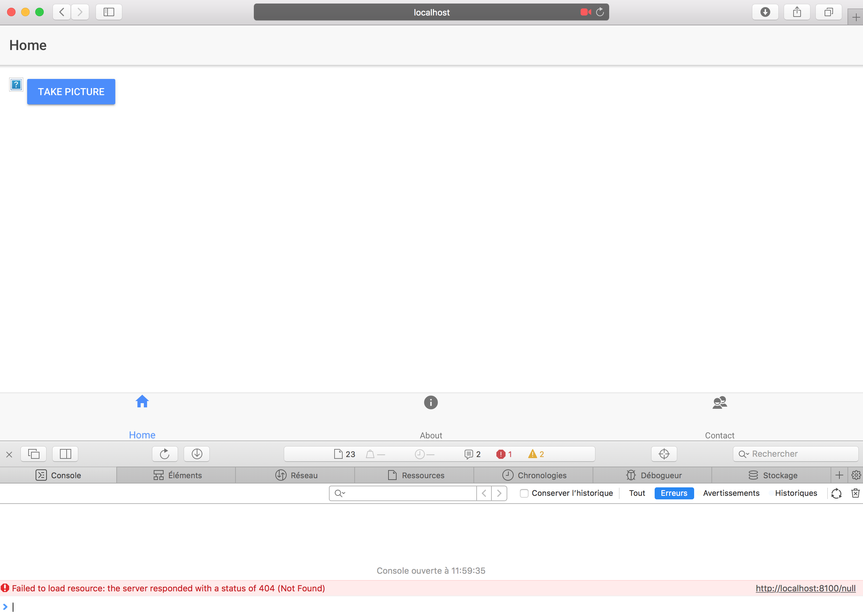Select the Home tab house icon
Image resolution: width=863 pixels, height=616 pixels.
coord(142,402)
